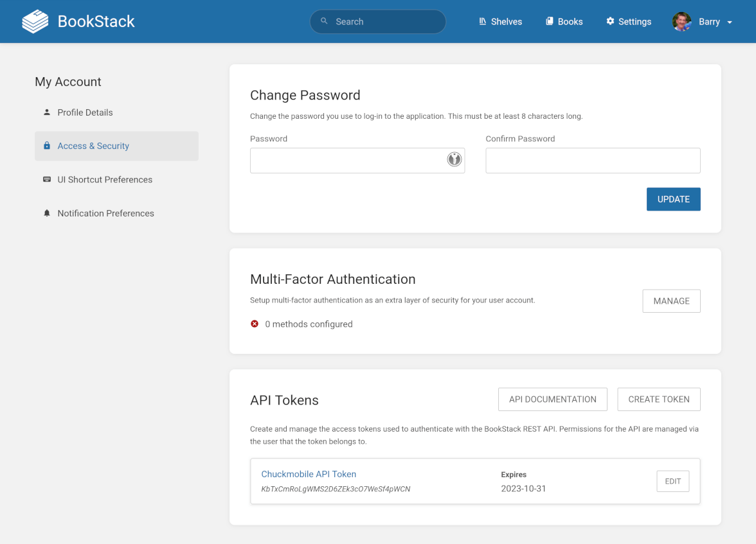Click token ID KbTxCmRoLgWMS2D6ZEk3cO7WeSf4pWCN

click(336, 489)
